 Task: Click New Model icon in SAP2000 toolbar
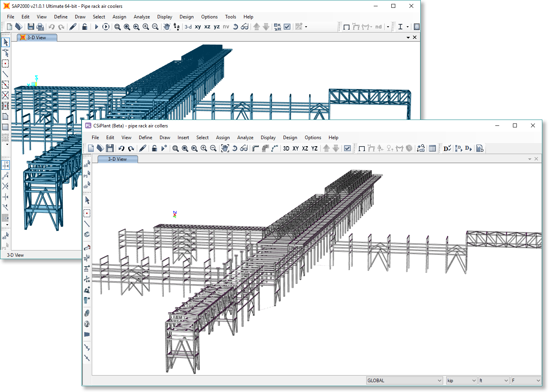tap(9, 27)
